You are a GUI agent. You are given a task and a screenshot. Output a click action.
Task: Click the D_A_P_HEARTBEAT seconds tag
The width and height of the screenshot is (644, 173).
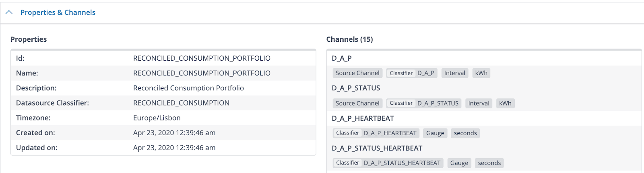[x=465, y=133]
